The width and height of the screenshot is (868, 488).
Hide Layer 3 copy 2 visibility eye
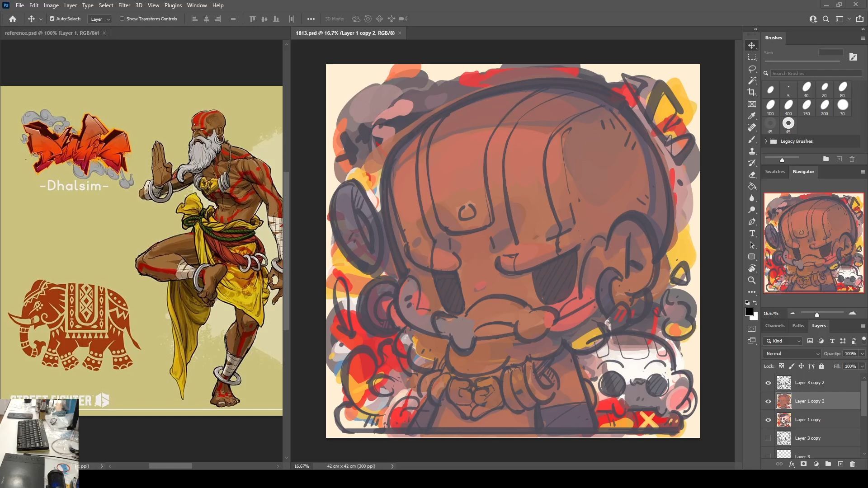click(x=768, y=383)
